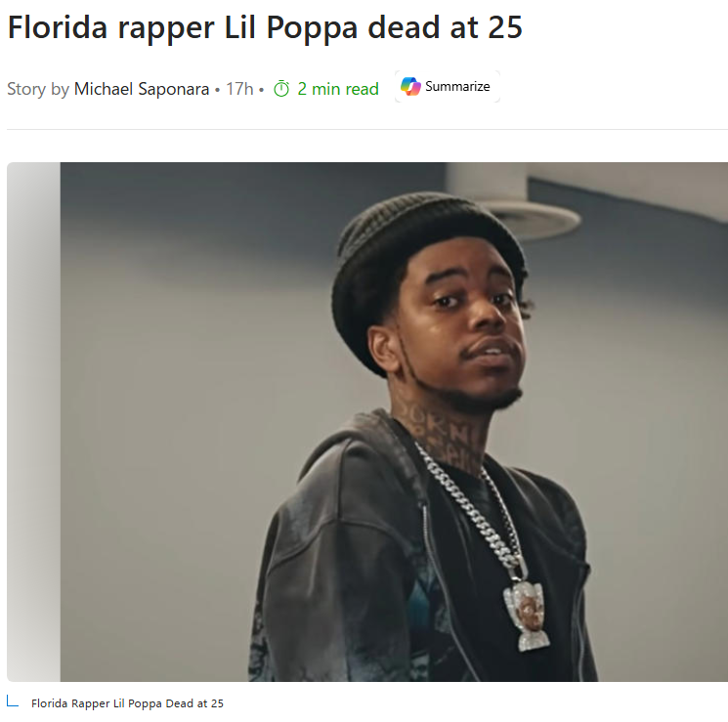Click the green clock reading-time icon
This screenshot has width=728, height=722.
[x=281, y=89]
